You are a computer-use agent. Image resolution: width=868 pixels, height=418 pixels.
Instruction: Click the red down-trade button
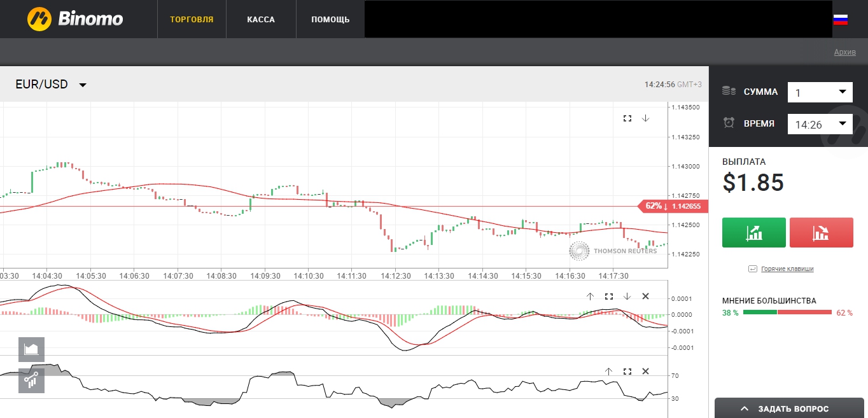coord(821,232)
